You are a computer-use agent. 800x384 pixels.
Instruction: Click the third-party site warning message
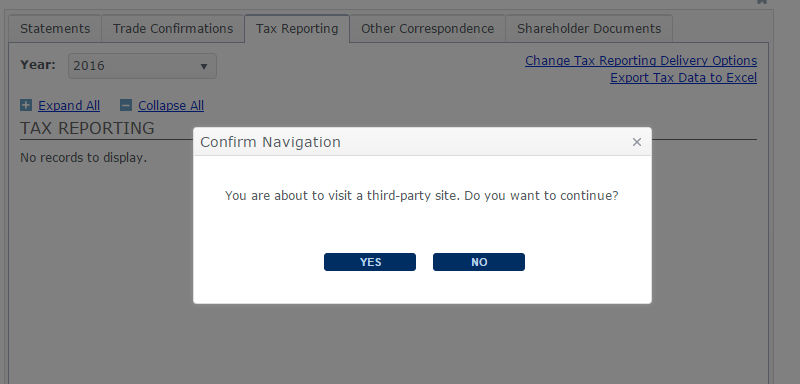[421, 196]
